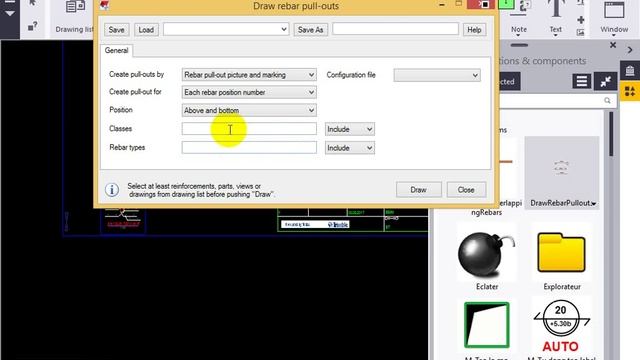The image size is (640, 360).
Task: Click the Help button
Action: coord(474,30)
